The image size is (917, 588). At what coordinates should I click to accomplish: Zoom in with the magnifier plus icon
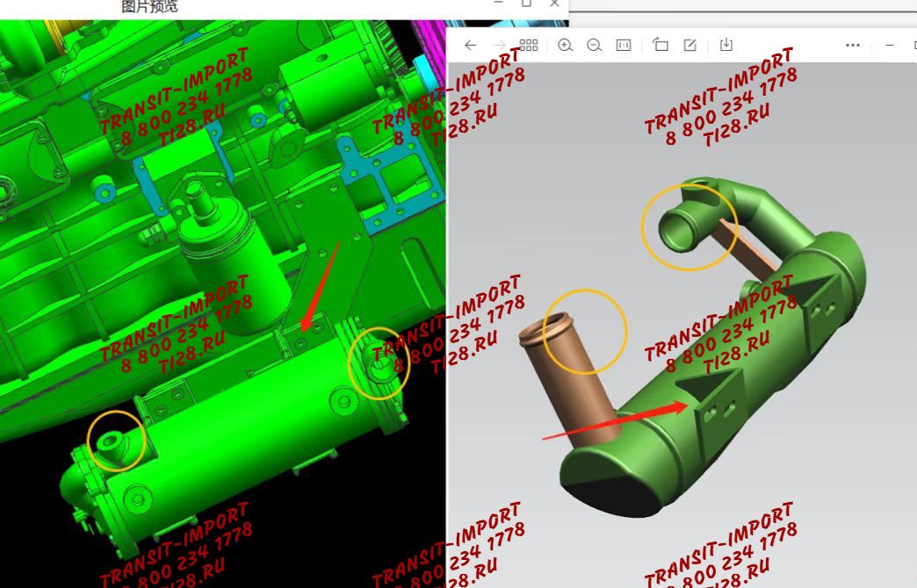[x=565, y=45]
